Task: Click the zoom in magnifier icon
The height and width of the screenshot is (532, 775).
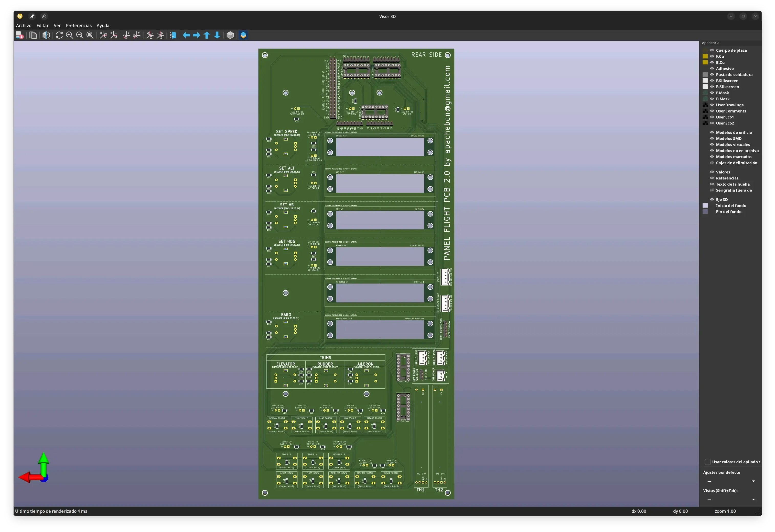Action: pyautogui.click(x=69, y=35)
